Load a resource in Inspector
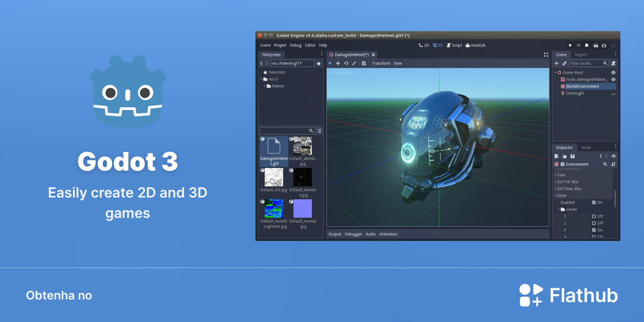The height and width of the screenshot is (322, 644). (x=565, y=156)
